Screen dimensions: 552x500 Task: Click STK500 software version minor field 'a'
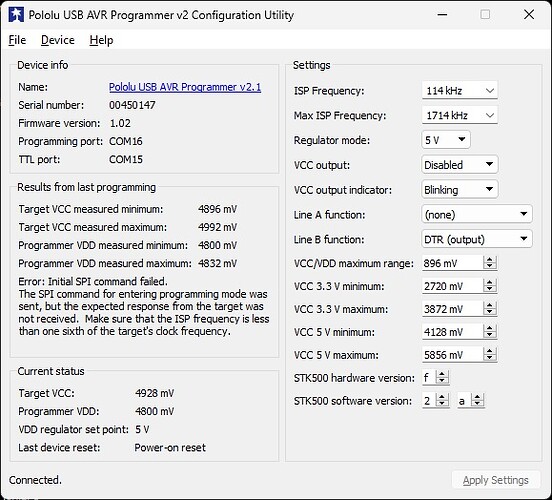point(464,401)
